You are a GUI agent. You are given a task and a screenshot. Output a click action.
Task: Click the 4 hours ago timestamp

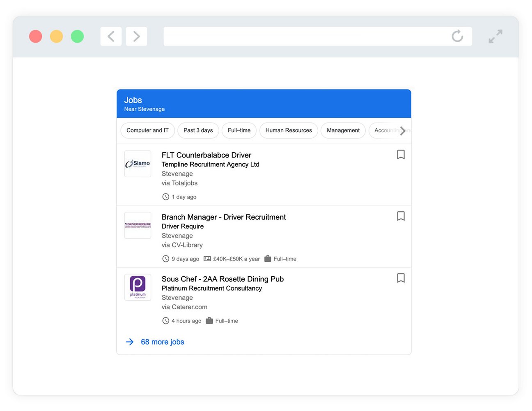click(186, 321)
